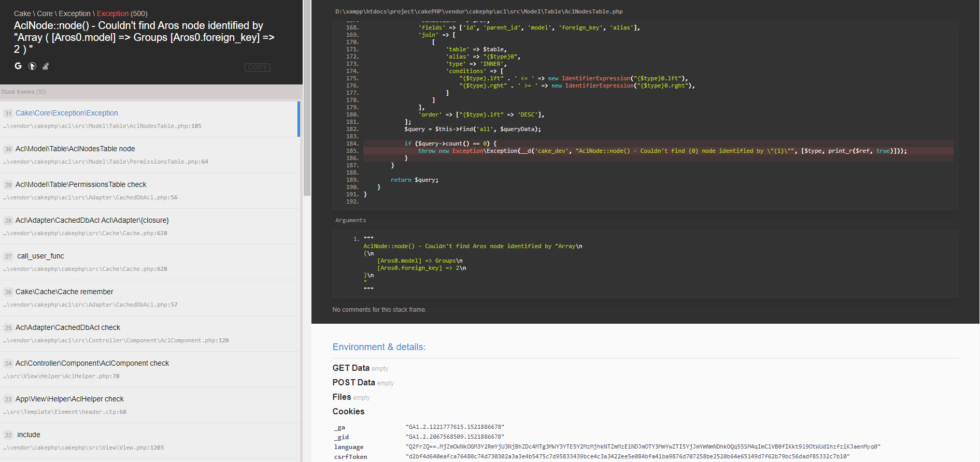Click the _gid cookie value
980x462 pixels.
[x=455, y=437]
